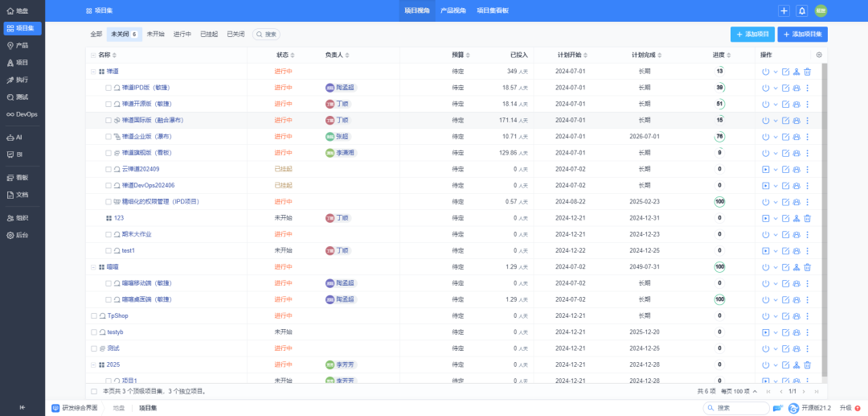Click the plus quick-create icon in header
The image size is (868, 416).
click(784, 10)
